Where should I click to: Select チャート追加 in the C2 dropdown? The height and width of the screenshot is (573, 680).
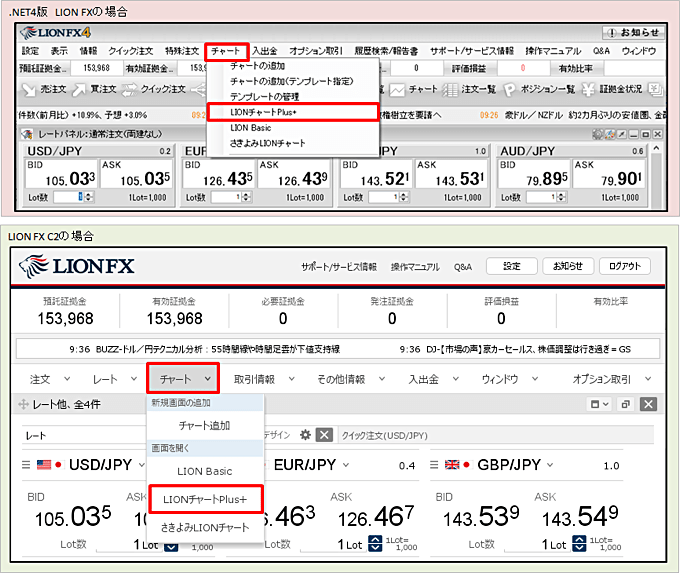click(205, 426)
